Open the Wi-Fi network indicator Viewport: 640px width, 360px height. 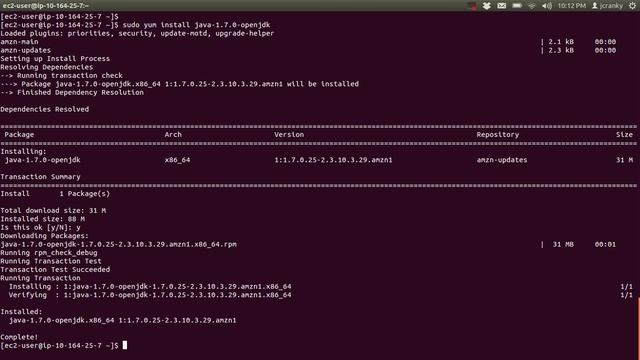click(531, 6)
